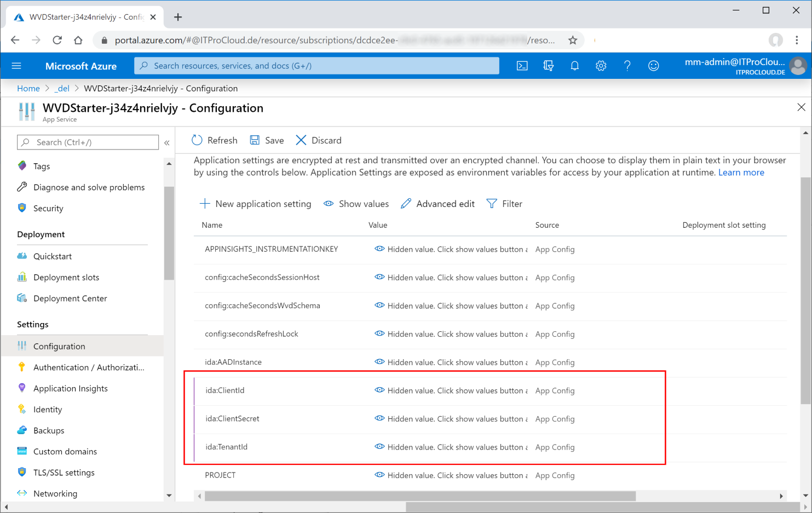Reveal the config:secondsRefreshLock hidden value
Screen dimensions: 812x513
(379, 333)
